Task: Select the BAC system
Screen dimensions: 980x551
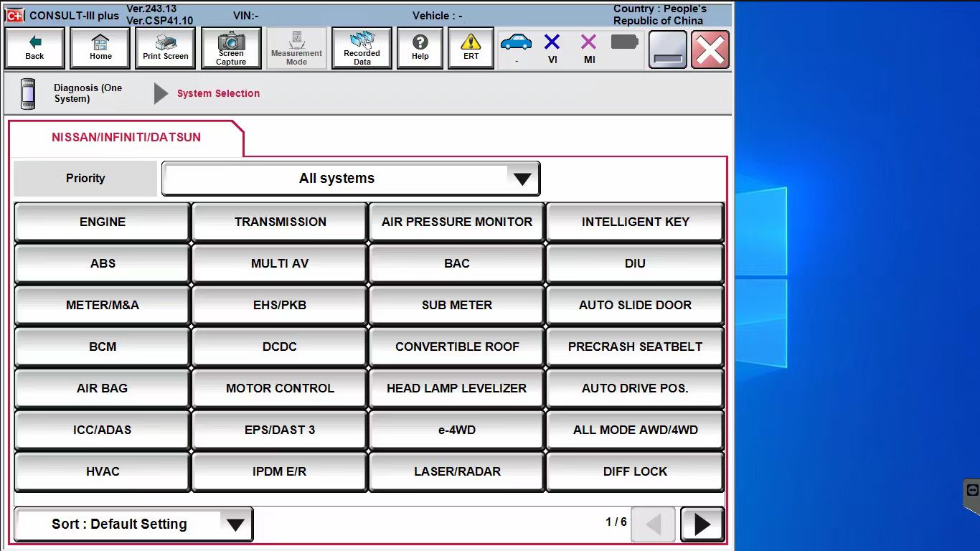Action: 457,263
